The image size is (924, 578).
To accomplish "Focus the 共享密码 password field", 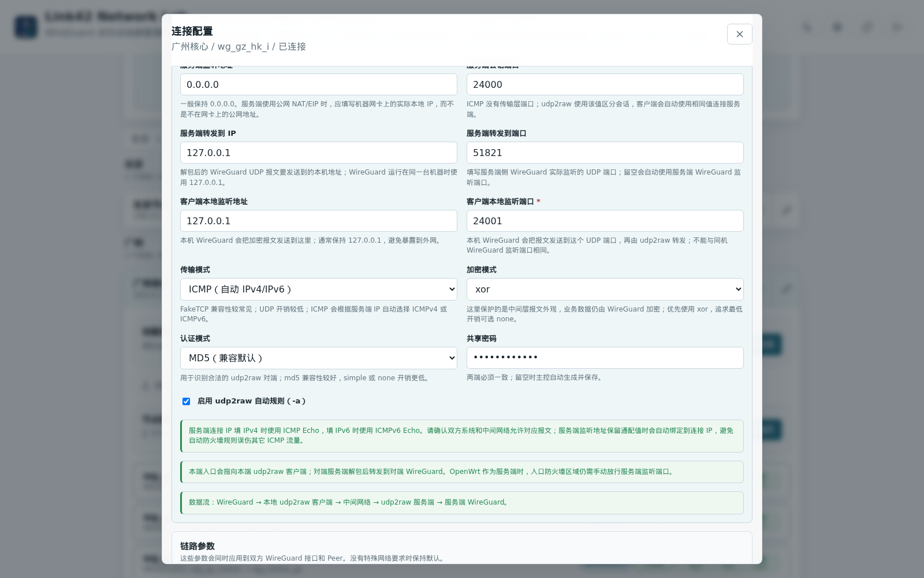I will point(605,358).
